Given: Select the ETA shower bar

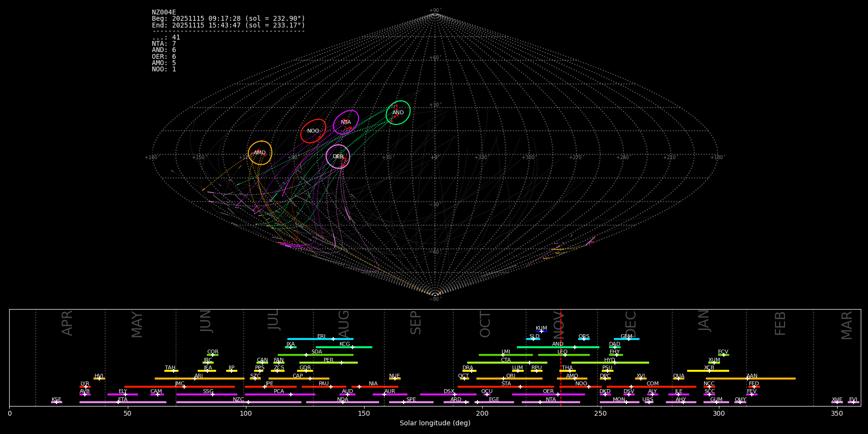Looking at the screenshot, I should click(x=123, y=402).
